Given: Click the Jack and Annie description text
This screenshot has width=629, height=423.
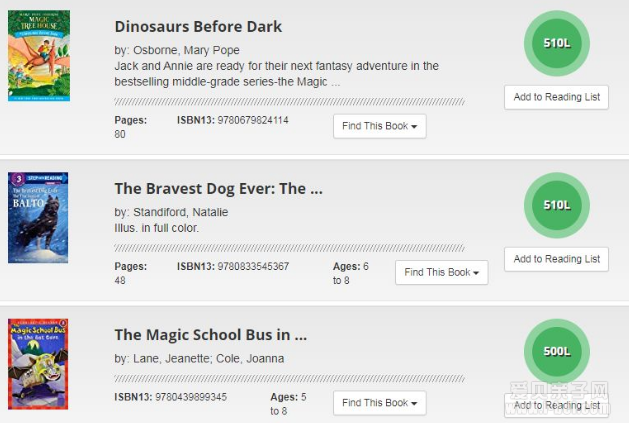Looking at the screenshot, I should pyautogui.click(x=276, y=74).
